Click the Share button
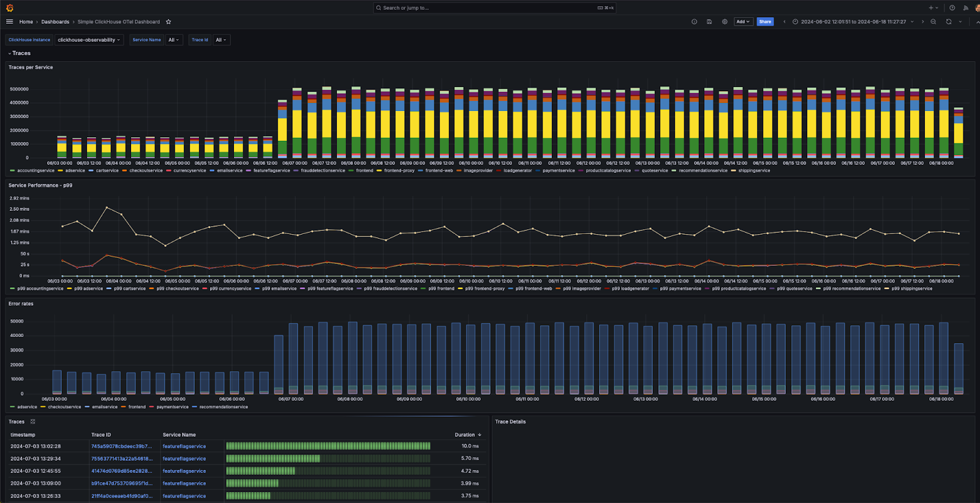980x503 pixels. [x=765, y=21]
